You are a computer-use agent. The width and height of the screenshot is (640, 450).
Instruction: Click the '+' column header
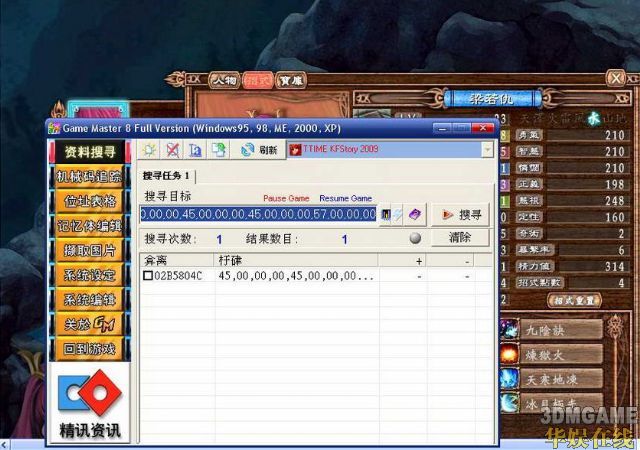click(402, 260)
